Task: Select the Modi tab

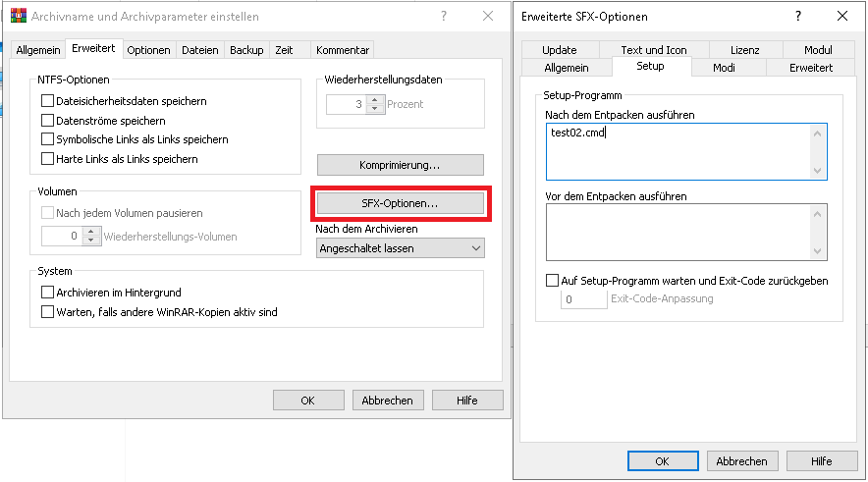Action: pyautogui.click(x=724, y=68)
